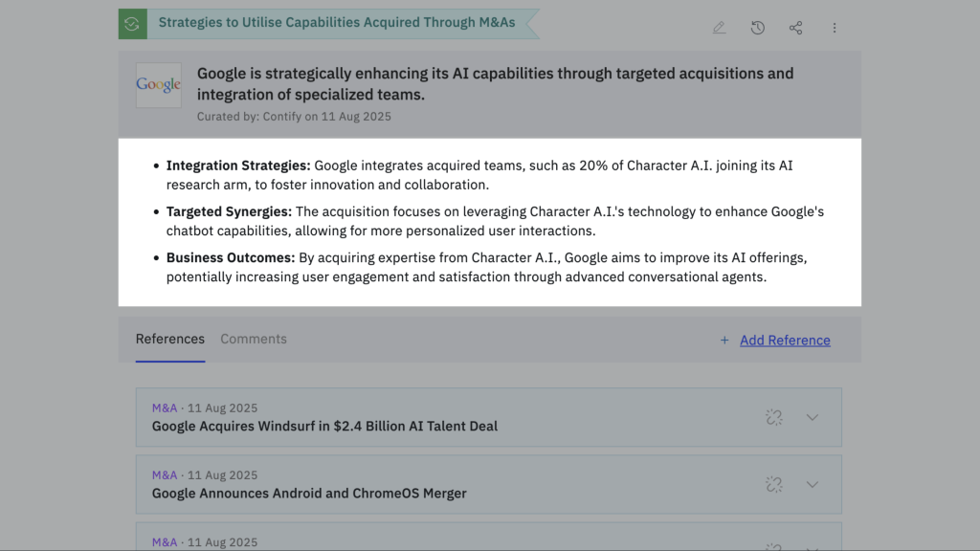The width and height of the screenshot is (980, 551).
Task: Click the pencil edit icon
Action: [719, 28]
